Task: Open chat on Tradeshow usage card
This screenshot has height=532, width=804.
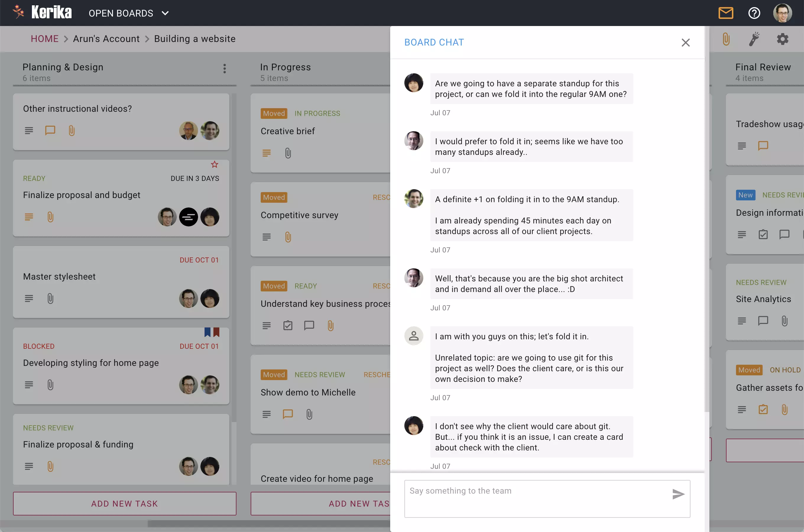Action: tap(763, 146)
